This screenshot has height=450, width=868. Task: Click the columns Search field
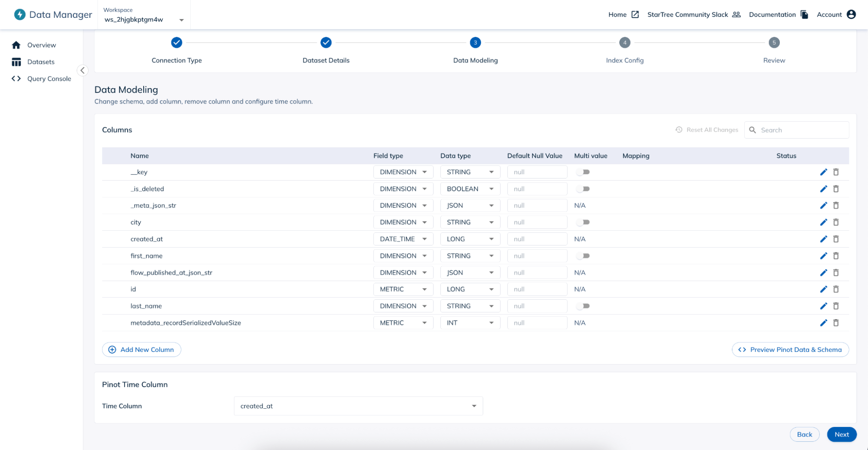(x=797, y=130)
